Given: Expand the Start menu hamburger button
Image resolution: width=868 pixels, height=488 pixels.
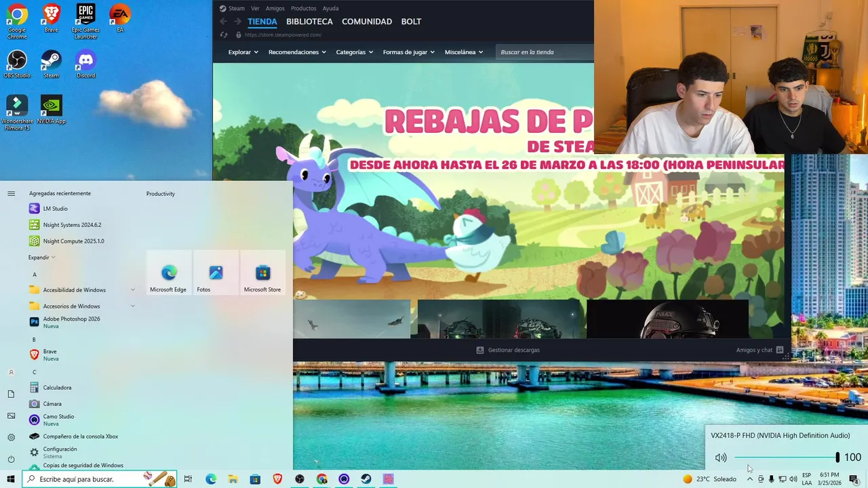Looking at the screenshot, I should click(x=11, y=194).
